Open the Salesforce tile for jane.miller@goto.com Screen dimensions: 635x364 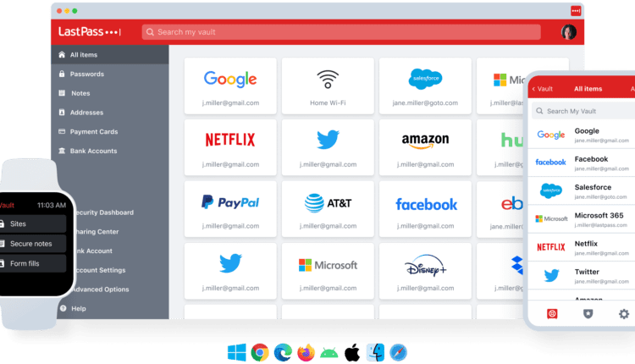(x=425, y=85)
